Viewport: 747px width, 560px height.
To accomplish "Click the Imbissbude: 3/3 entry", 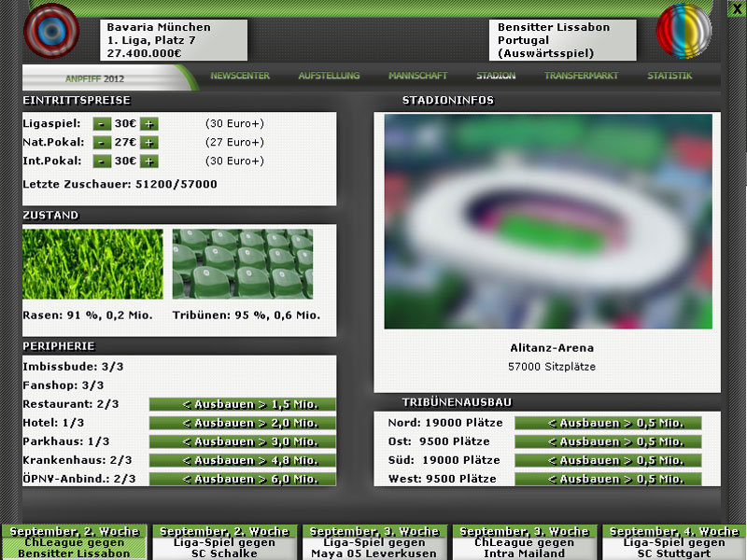I will click(73, 367).
